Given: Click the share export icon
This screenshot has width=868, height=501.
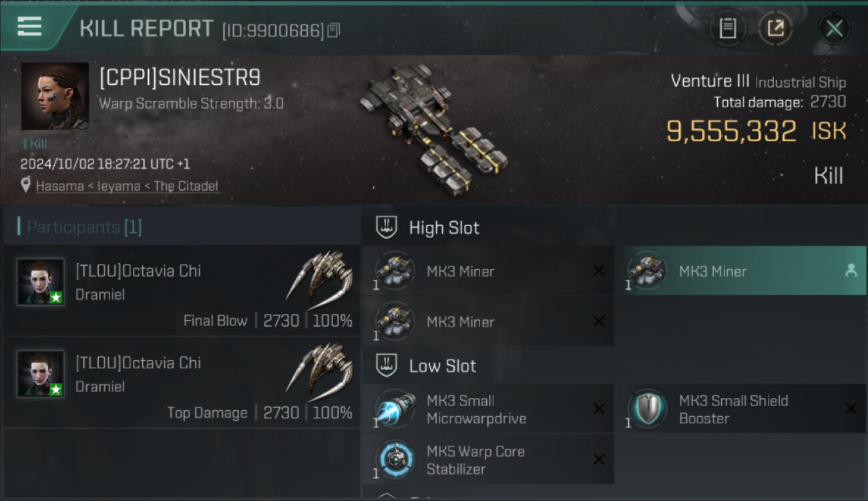Looking at the screenshot, I should coord(775,28).
